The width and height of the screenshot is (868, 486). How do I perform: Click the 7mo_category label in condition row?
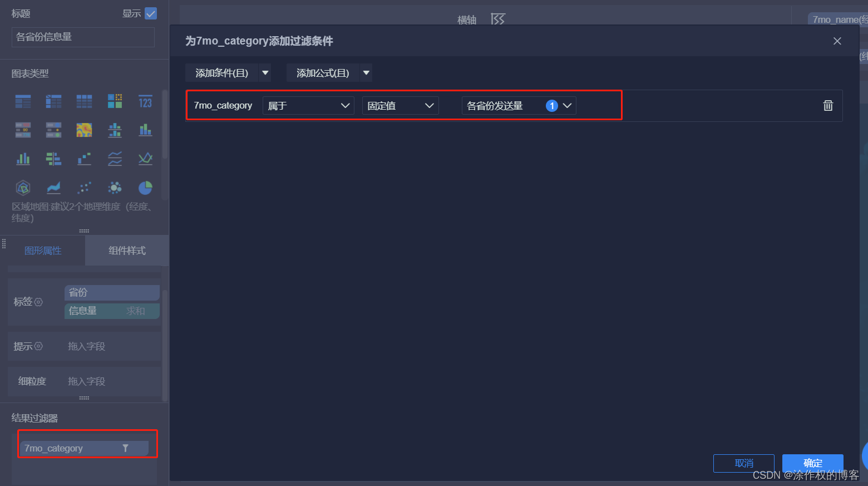(x=223, y=105)
